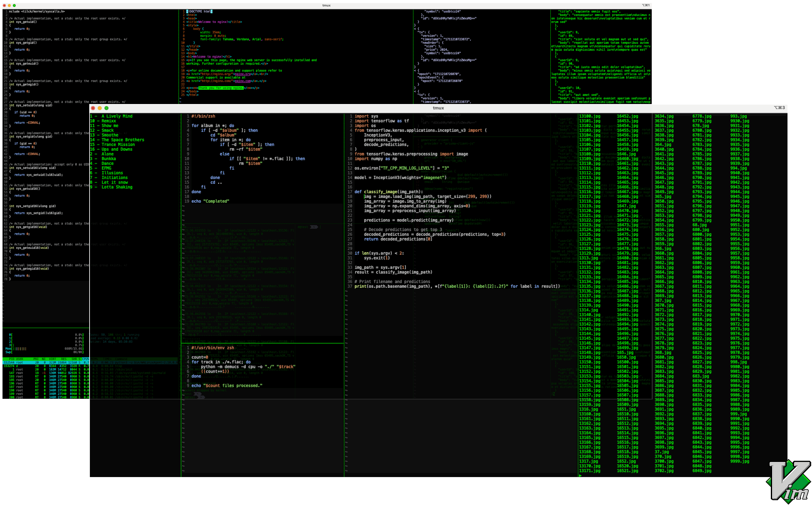
Task: Click the 993.jpg file name
Action: coord(738,116)
